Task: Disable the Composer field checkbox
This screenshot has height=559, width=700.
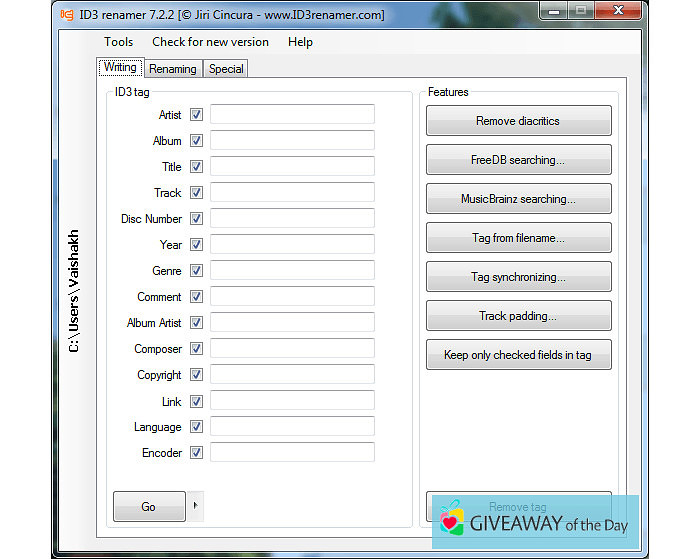Action: click(x=196, y=349)
